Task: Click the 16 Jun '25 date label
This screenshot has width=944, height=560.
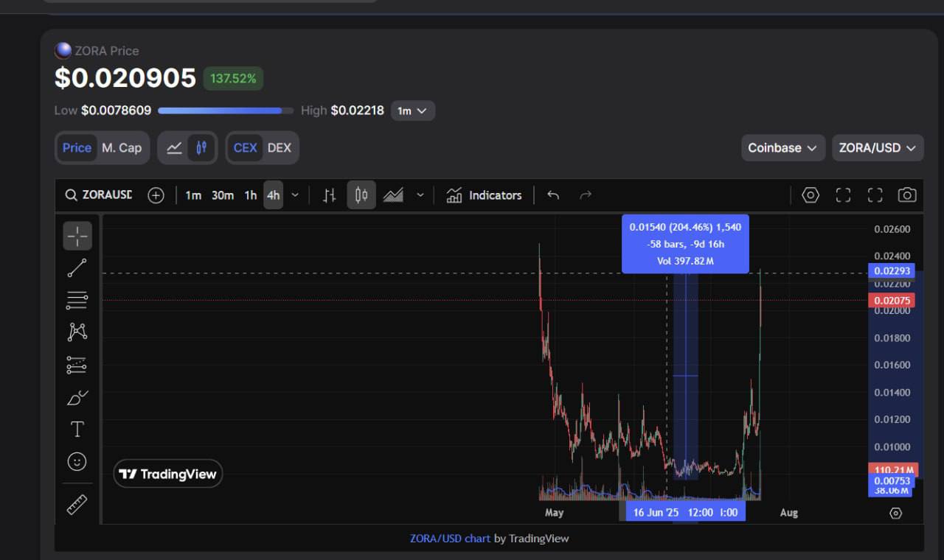Action: point(656,513)
